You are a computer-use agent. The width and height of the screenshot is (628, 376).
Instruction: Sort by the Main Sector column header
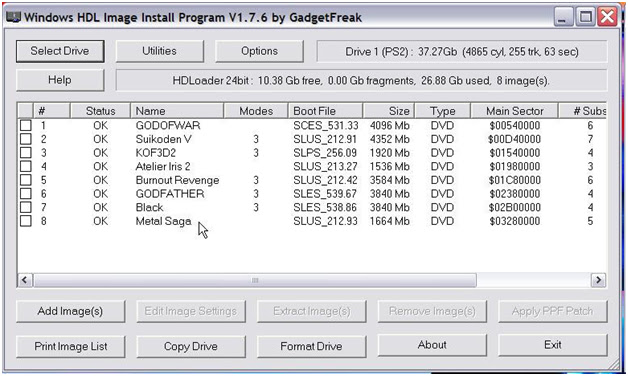514,111
